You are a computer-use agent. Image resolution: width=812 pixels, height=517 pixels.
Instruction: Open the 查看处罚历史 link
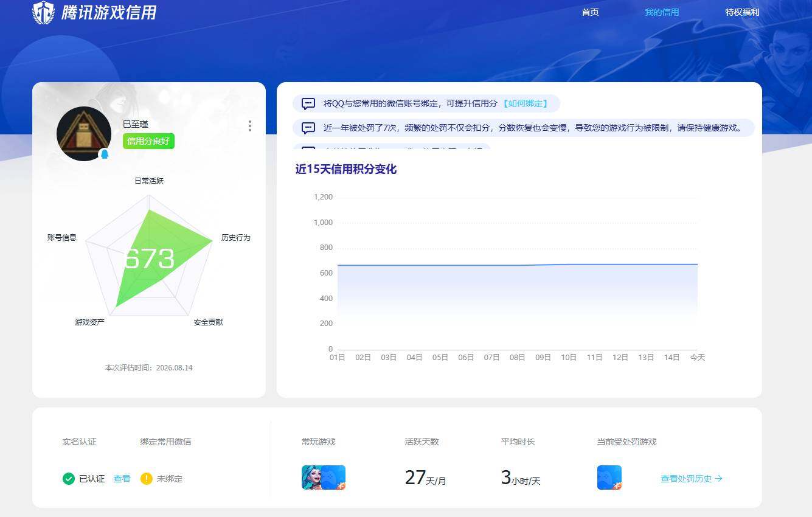pos(692,479)
